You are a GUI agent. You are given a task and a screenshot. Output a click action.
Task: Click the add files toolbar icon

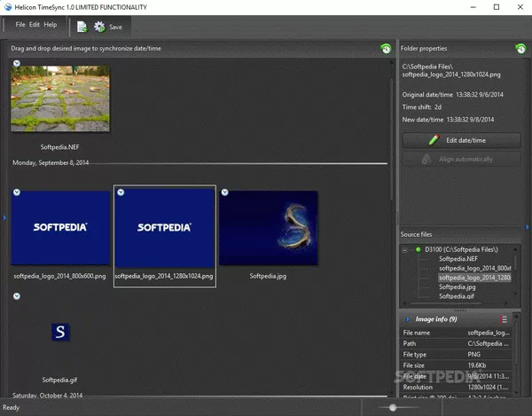click(x=82, y=27)
